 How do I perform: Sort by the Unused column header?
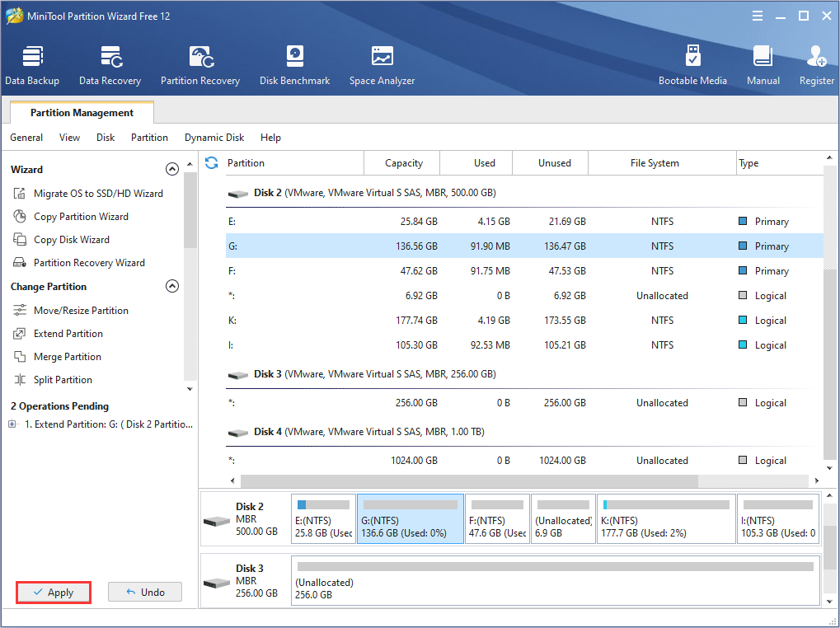coord(550,162)
